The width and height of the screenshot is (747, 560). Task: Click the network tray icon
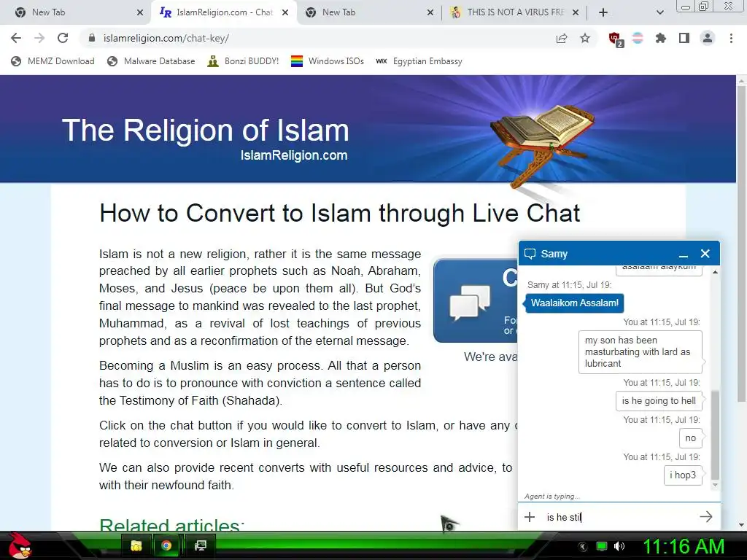coord(602,546)
